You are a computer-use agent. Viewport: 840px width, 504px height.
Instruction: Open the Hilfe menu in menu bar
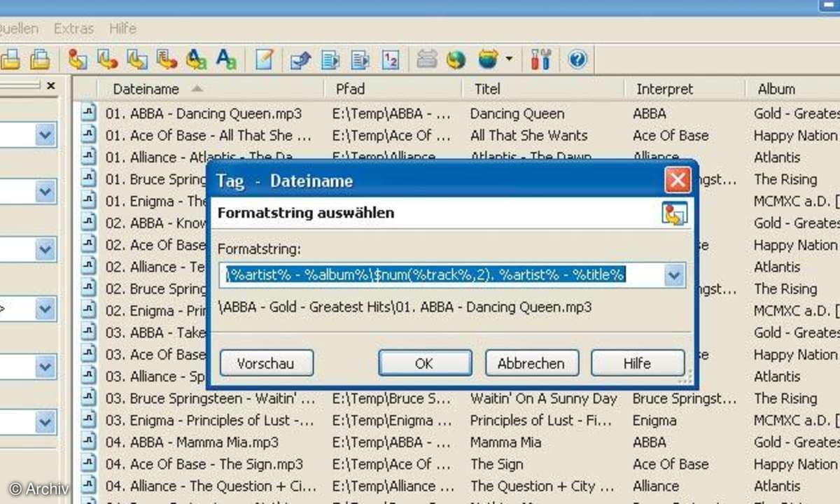(x=122, y=29)
